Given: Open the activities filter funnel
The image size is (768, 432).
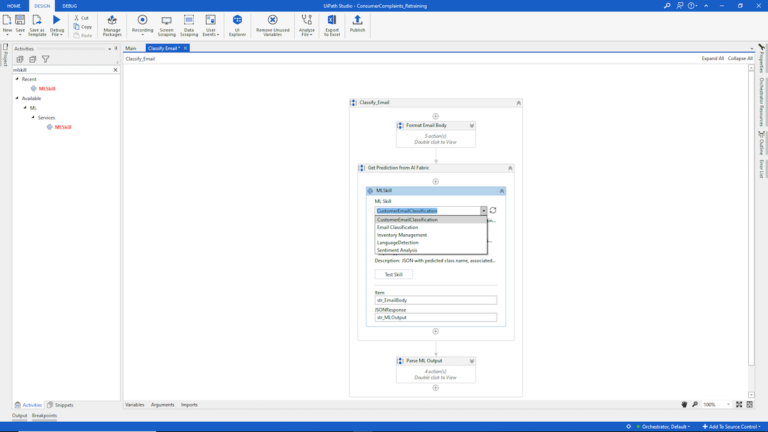Looking at the screenshot, I should point(46,59).
